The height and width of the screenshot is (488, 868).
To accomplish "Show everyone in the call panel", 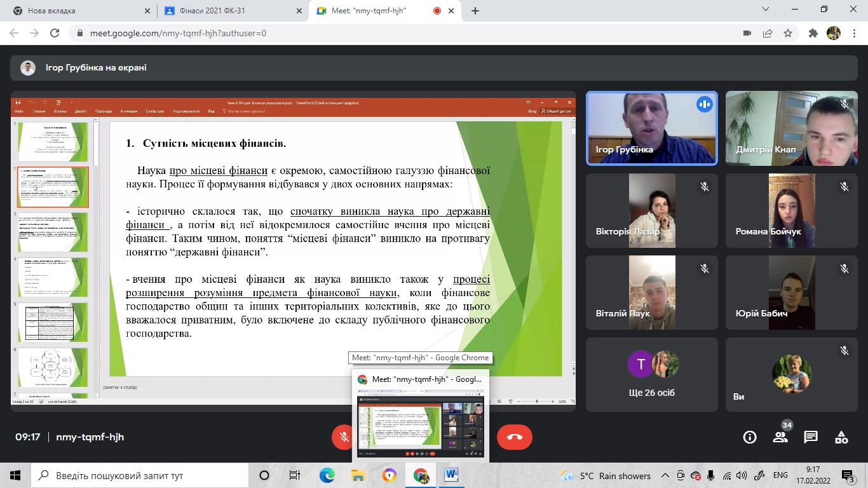I will pyautogui.click(x=780, y=437).
